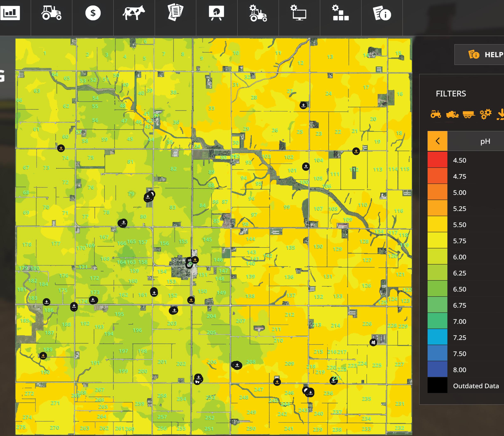Click the red 4.50 pH swatch
The height and width of the screenshot is (436, 504).
pos(437,160)
